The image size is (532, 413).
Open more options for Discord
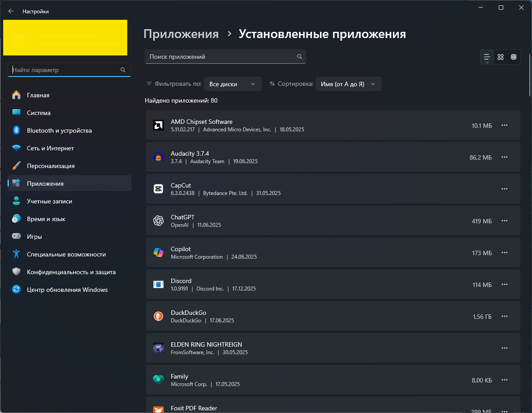(x=504, y=284)
